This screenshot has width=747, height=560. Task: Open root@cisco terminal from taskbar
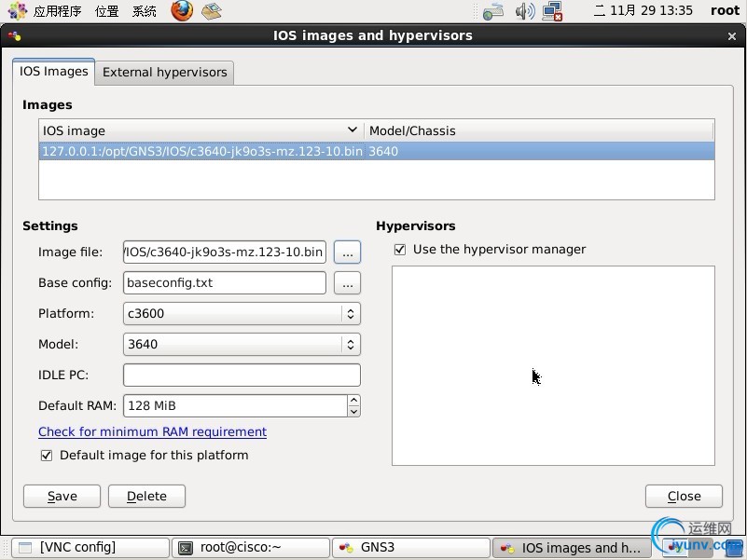point(251,548)
